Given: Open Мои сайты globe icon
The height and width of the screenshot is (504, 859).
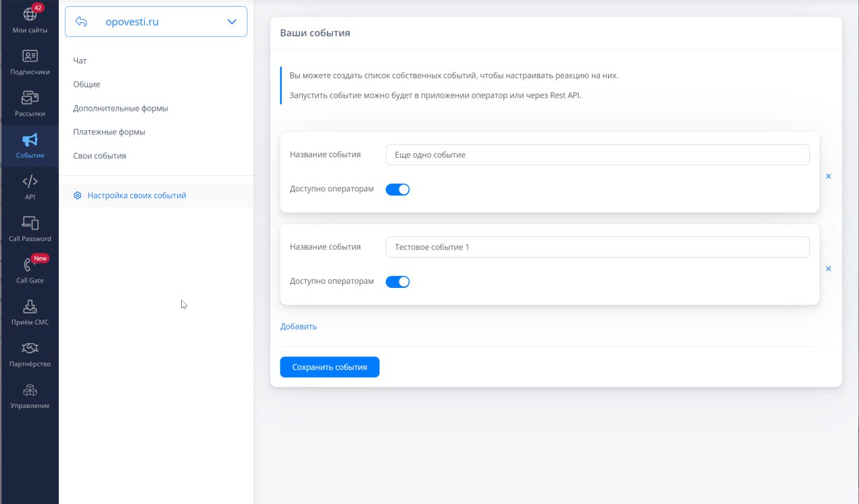Looking at the screenshot, I should (30, 15).
